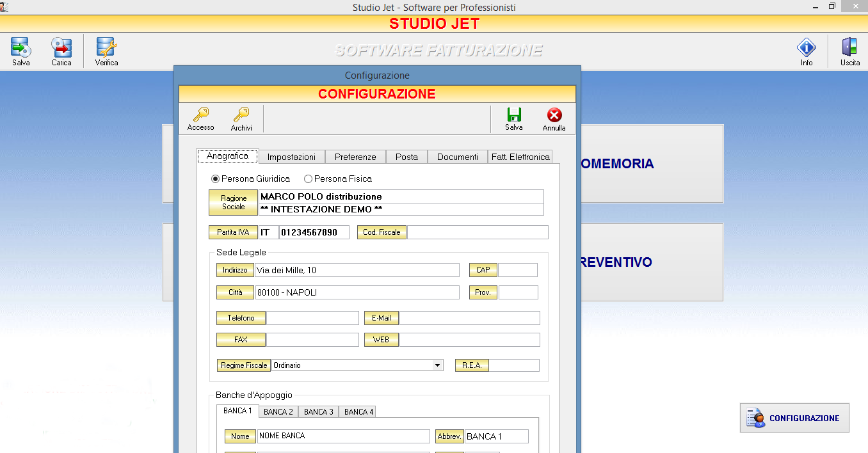Viewport: 868px width, 453px height.
Task: Click the E-Mail input field
Action: click(470, 318)
